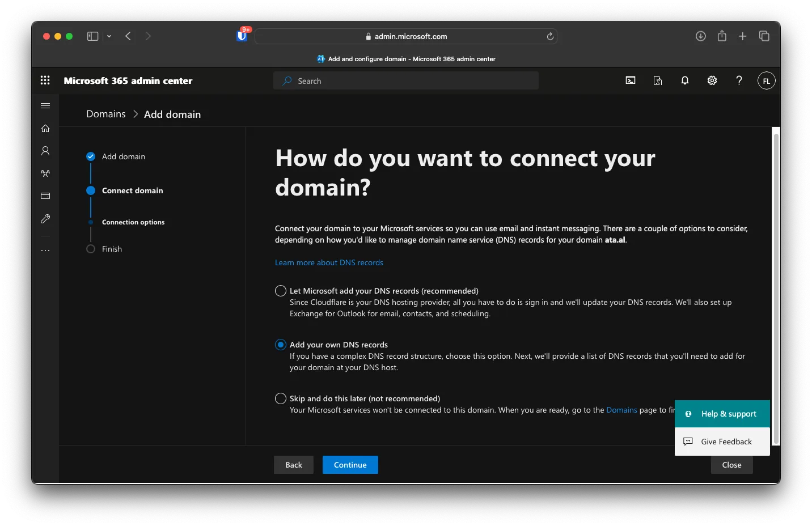Viewport: 812px width, 526px height.
Task: Open Safari sidebar dropdown arrow
Action: coord(109,36)
